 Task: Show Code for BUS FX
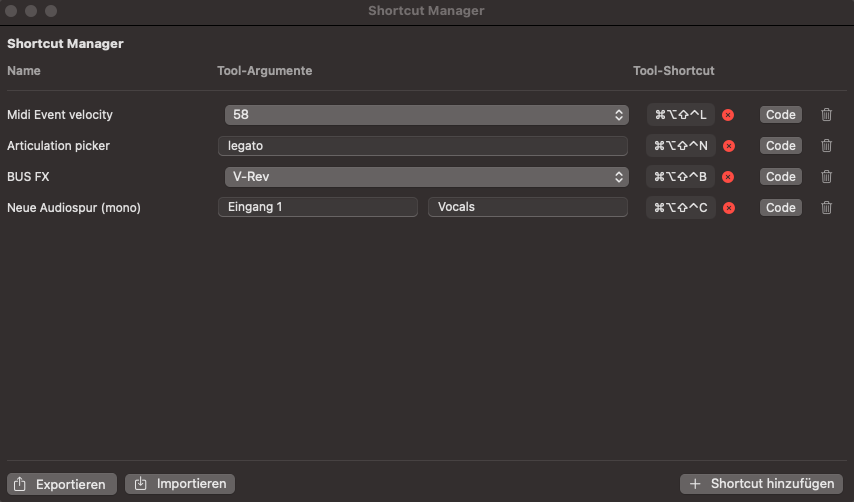pos(780,177)
